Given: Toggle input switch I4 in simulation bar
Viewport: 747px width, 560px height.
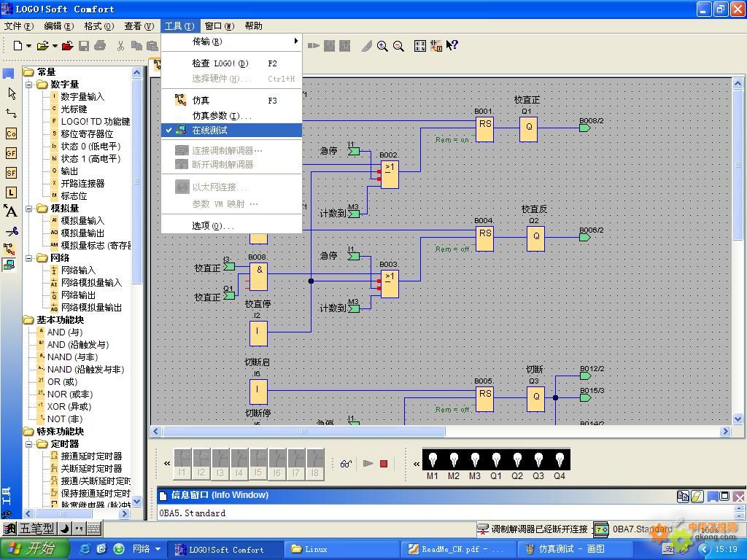Looking at the screenshot, I should [x=239, y=463].
